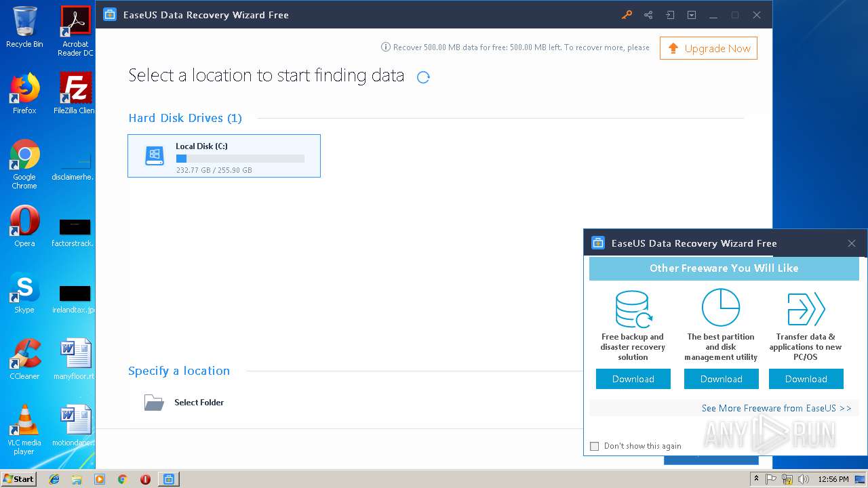This screenshot has height=488, width=868.
Task: Download the free backup and recovery solution
Action: [x=633, y=379]
